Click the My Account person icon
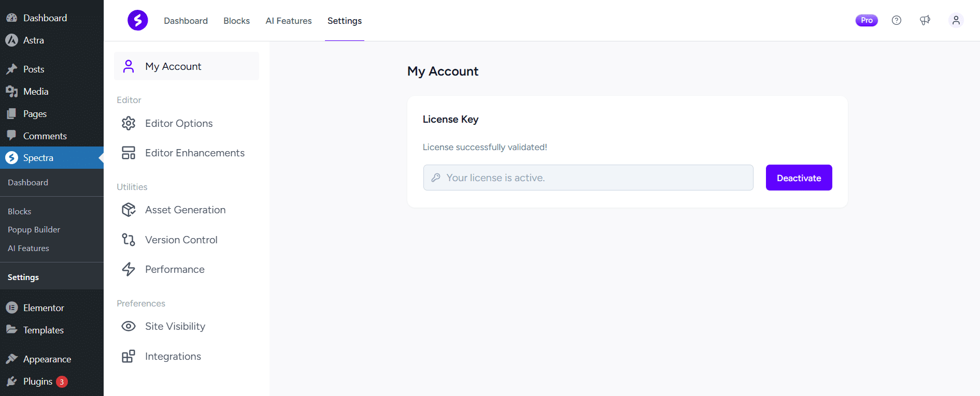Viewport: 980px width, 396px height. click(129, 66)
